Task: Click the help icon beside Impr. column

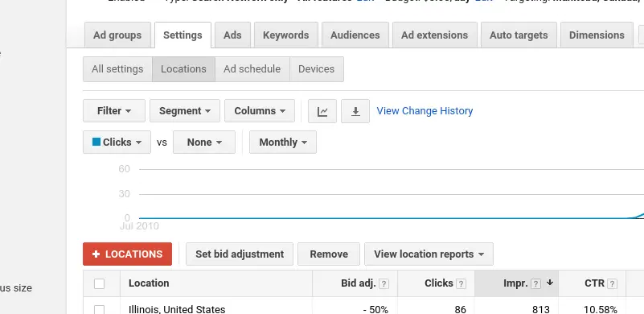Action: click(535, 284)
